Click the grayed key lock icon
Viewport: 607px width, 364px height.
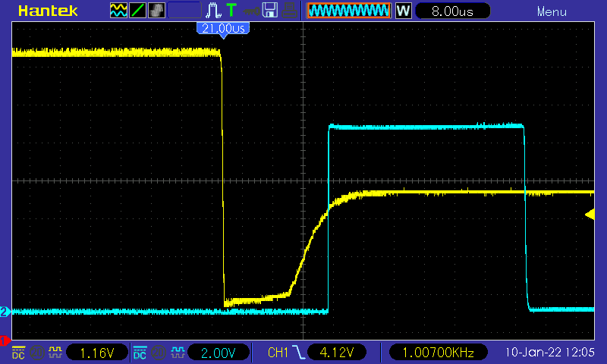pos(251,11)
